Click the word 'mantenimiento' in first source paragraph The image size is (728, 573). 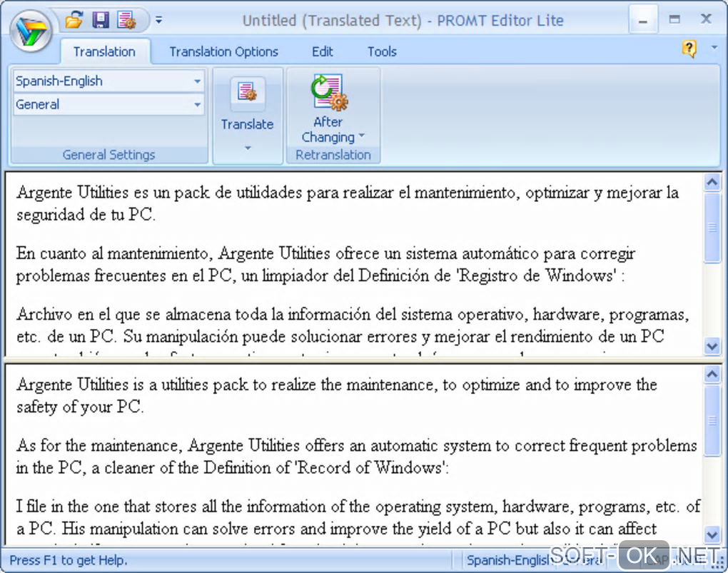(465, 192)
